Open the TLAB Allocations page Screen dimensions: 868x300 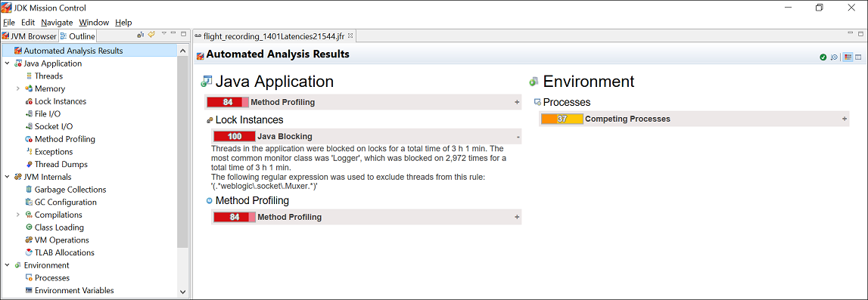(64, 252)
